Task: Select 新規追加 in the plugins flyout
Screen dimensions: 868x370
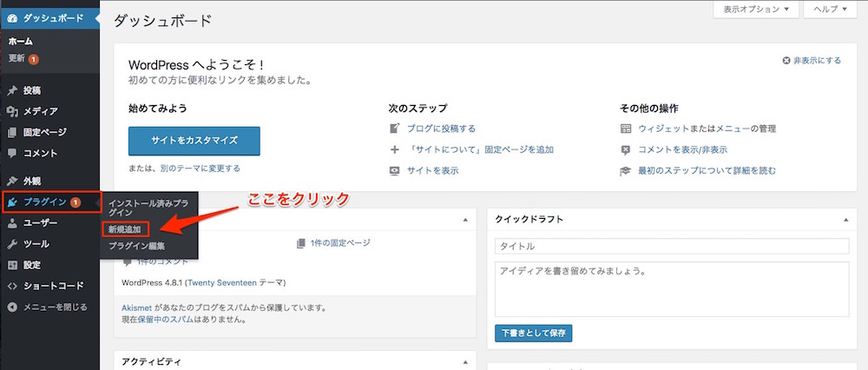Action: [x=125, y=228]
